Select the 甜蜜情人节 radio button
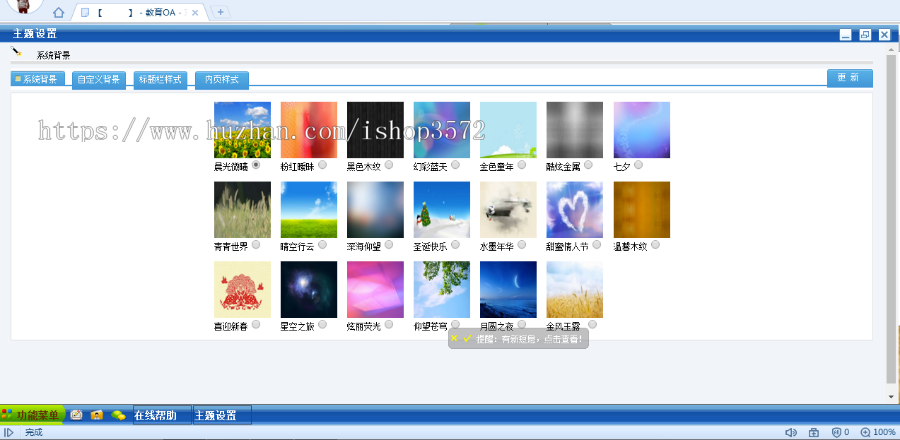Viewport: 900px width, 440px height. [x=596, y=244]
